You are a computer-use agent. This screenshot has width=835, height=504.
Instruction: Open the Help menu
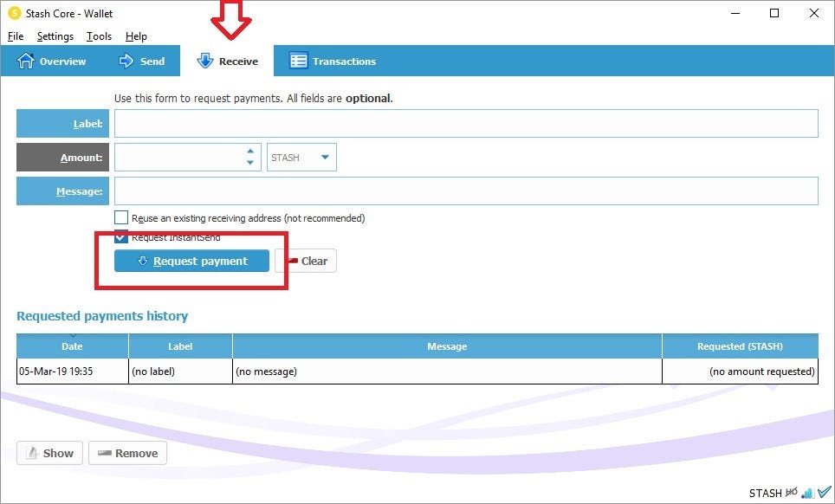pos(136,36)
